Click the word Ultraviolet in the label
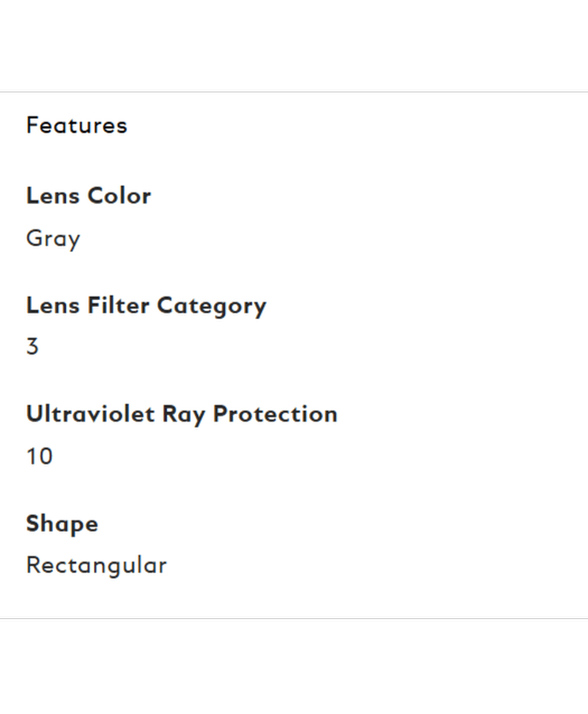The height and width of the screenshot is (714, 588). pos(90,413)
